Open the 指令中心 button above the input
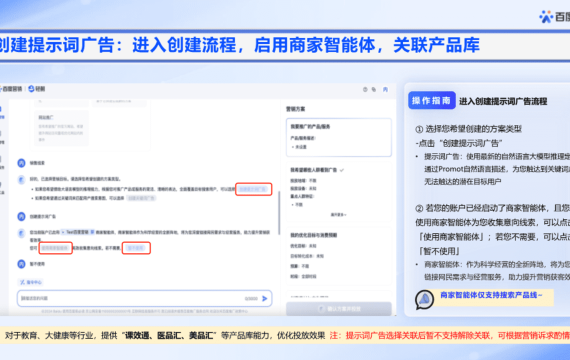Viewport: 570px width, 360px height. coord(31,282)
